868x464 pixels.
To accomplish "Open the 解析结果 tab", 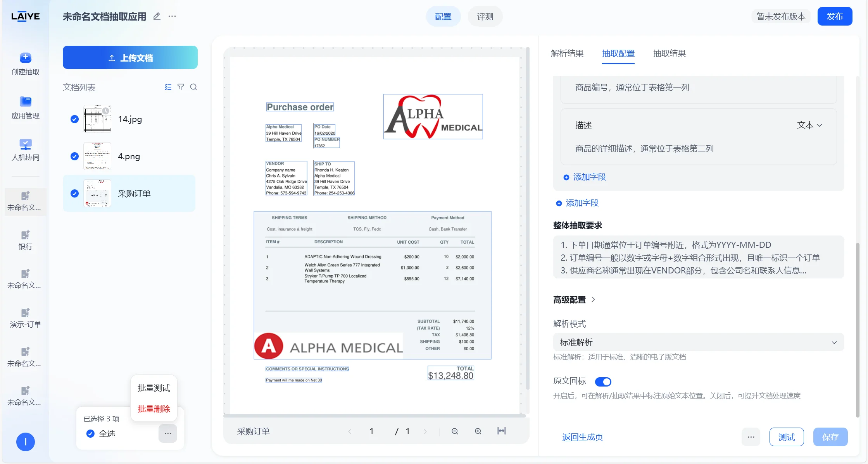I will [567, 53].
